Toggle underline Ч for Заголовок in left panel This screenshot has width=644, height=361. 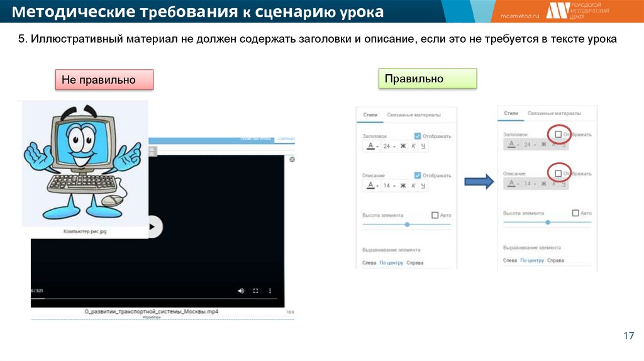(423, 147)
